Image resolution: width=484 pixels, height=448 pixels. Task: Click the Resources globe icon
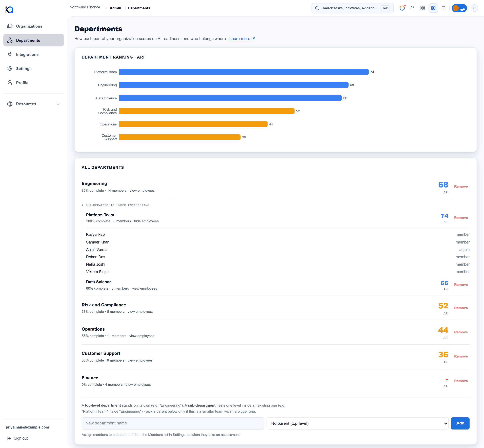pos(10,104)
